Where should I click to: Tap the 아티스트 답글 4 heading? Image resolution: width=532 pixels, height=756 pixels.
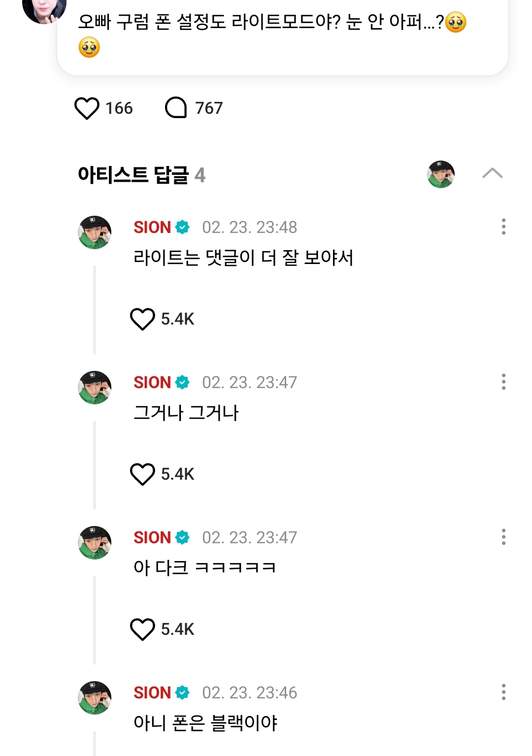(x=141, y=175)
